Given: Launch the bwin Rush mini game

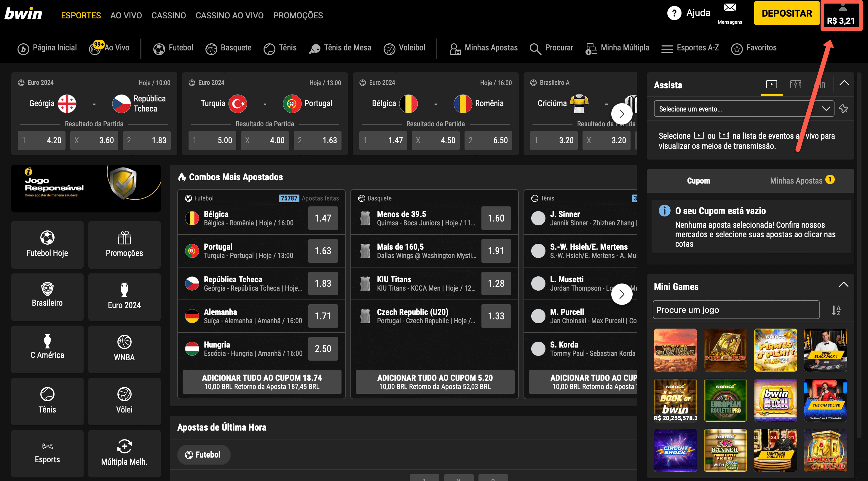Looking at the screenshot, I should coord(775,400).
